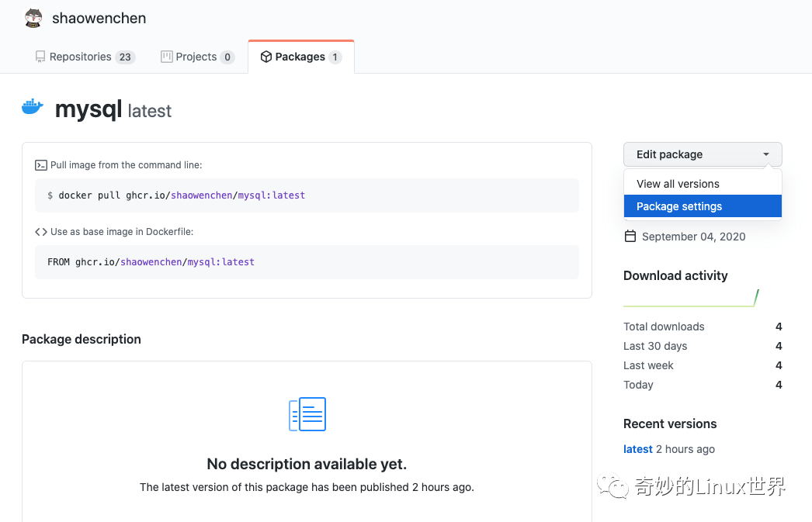Image resolution: width=812 pixels, height=522 pixels.
Task: Click the code brackets icon for Dockerfile usage
Action: (x=40, y=232)
